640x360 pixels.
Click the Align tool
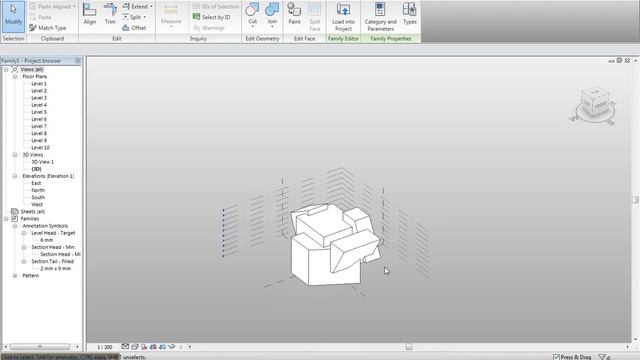point(89,14)
